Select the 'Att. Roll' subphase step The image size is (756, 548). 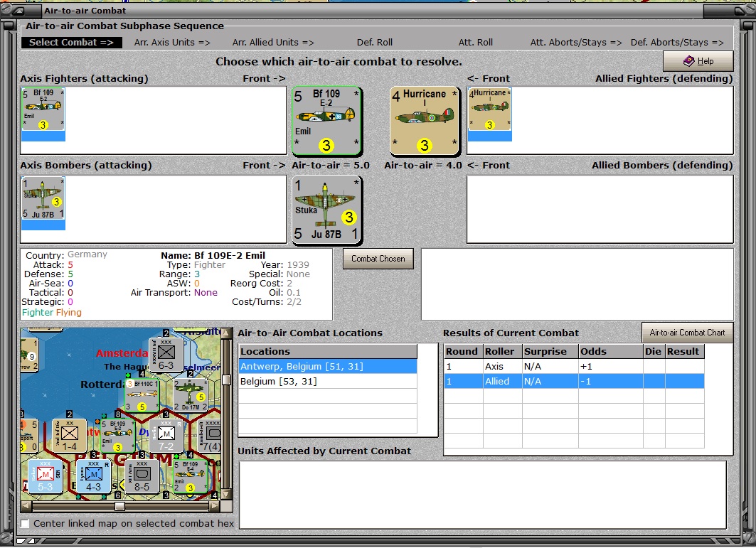(x=475, y=43)
